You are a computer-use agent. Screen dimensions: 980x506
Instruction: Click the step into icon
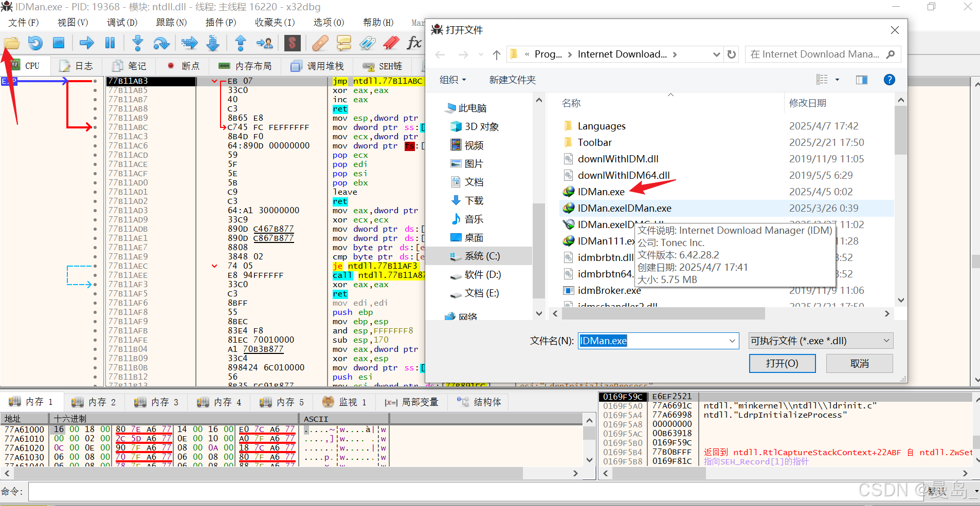tap(137, 43)
